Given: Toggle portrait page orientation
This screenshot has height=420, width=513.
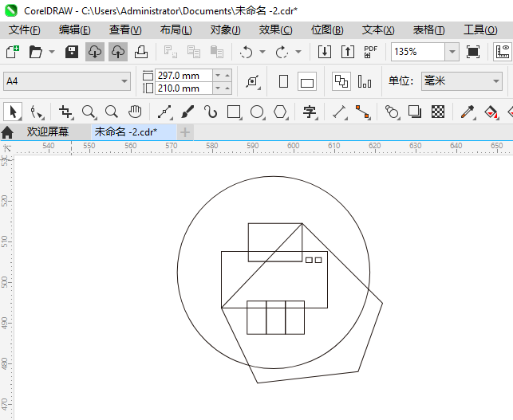Looking at the screenshot, I should 284,81.
